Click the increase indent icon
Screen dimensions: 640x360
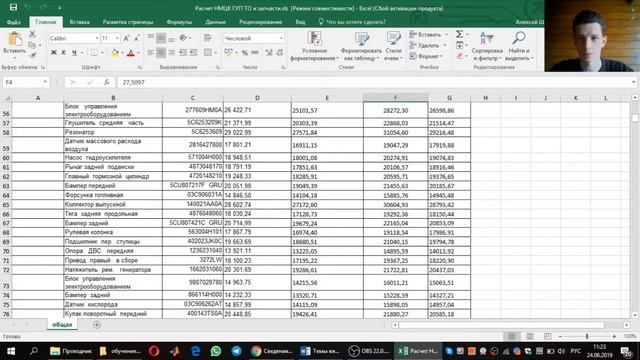[193, 53]
